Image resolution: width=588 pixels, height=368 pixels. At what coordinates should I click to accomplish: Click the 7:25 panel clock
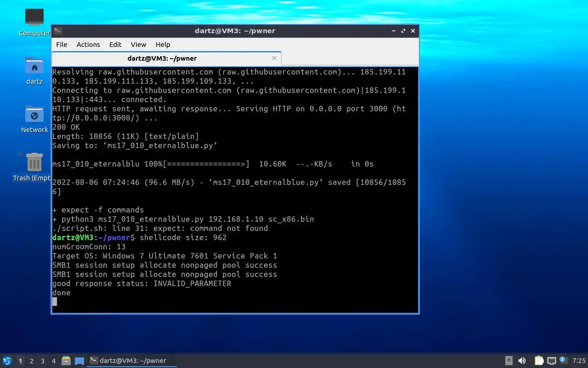click(579, 361)
